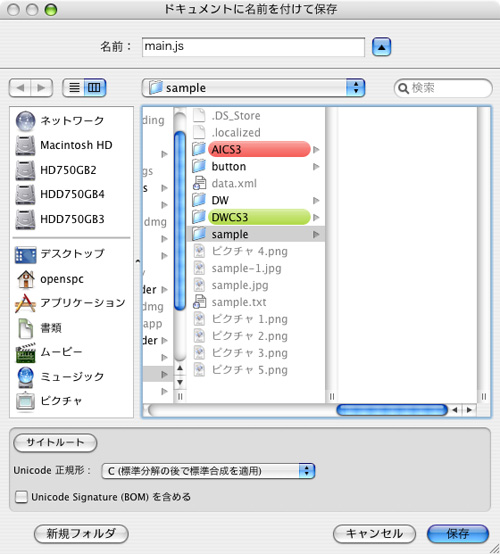Go forward with the right arrow button
500x554 pixels.
tap(42, 88)
